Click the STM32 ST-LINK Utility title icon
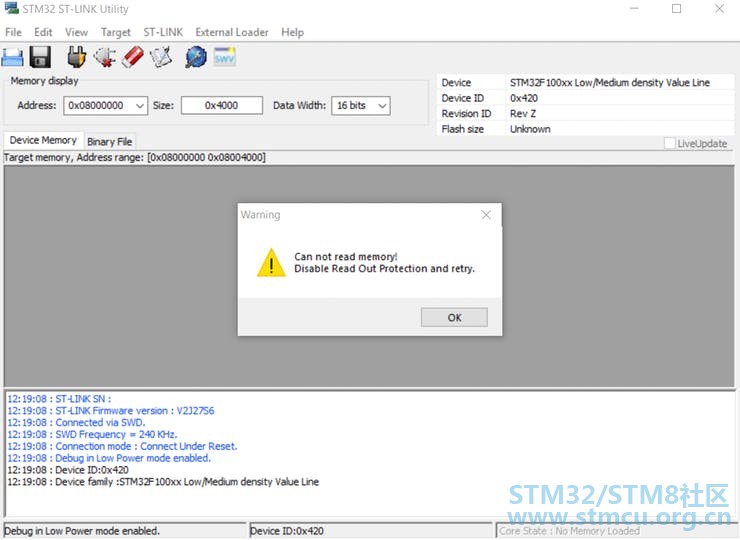The height and width of the screenshot is (540, 740). 11,8
